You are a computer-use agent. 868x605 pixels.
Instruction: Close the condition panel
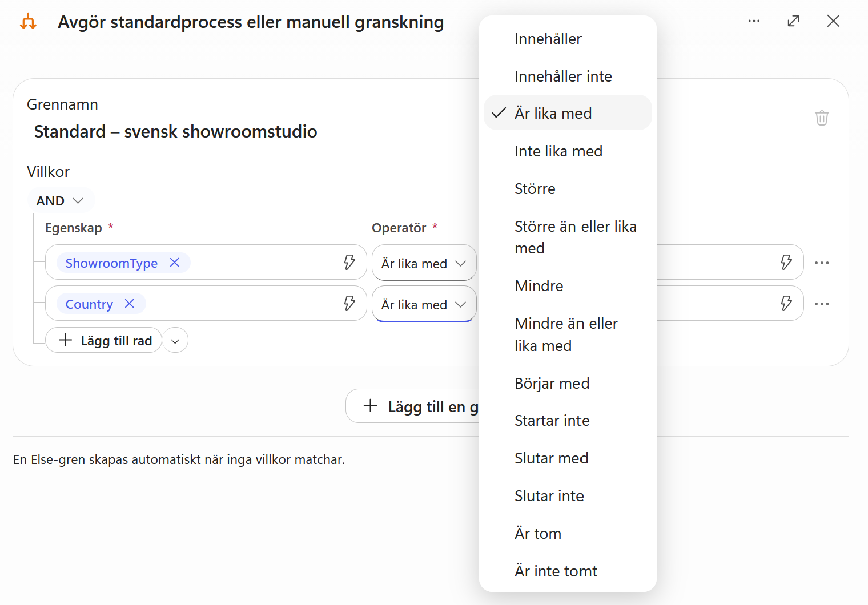tap(833, 21)
